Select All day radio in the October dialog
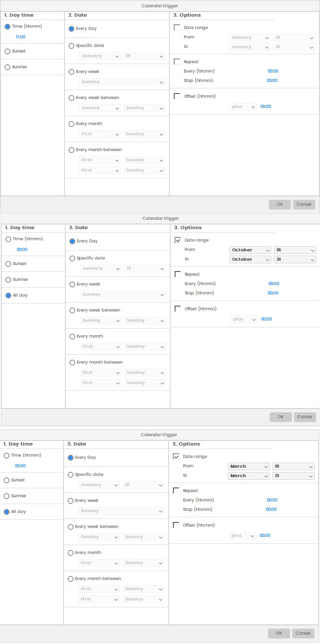320x644 pixels. 8,295
